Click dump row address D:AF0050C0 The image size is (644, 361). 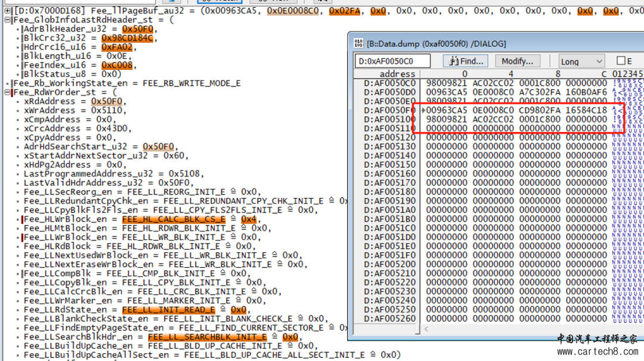(389, 83)
